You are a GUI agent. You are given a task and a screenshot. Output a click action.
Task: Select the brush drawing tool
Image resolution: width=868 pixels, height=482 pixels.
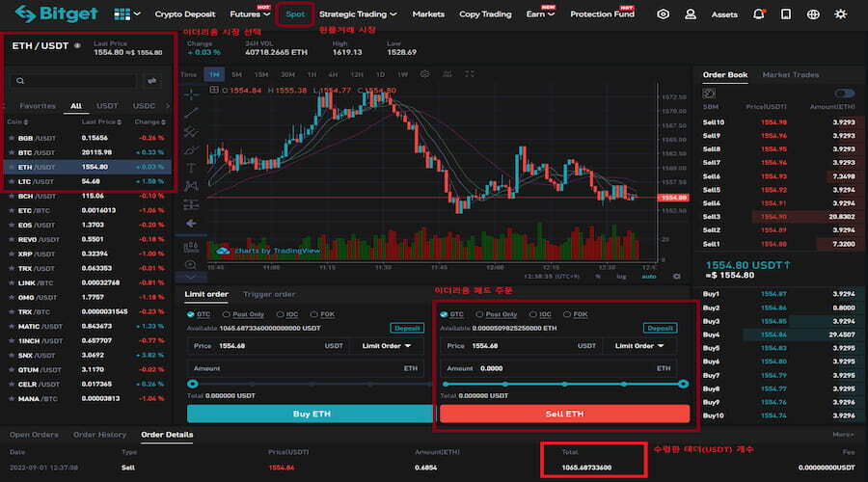(x=191, y=150)
